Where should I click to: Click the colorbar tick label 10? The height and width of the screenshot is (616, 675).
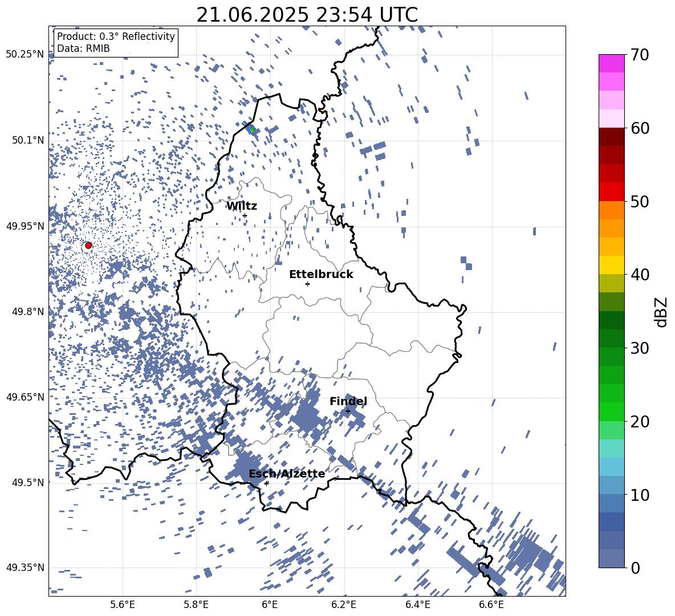(x=640, y=495)
